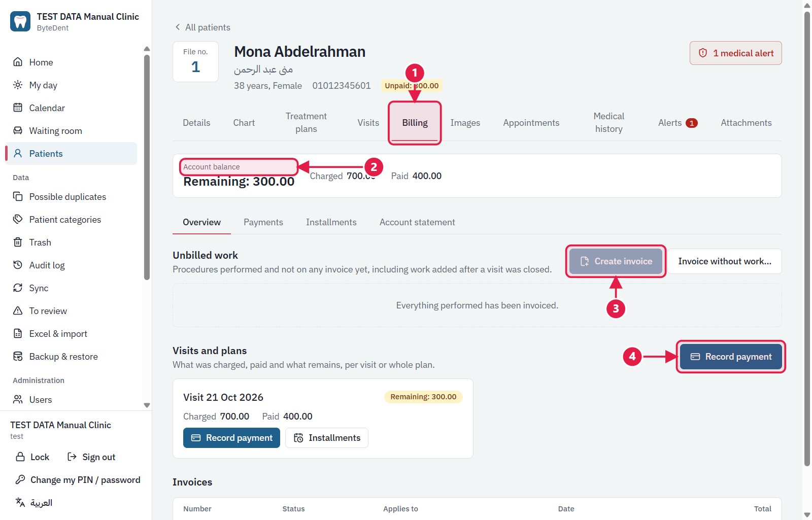Image resolution: width=812 pixels, height=520 pixels.
Task: Click the Waiting room icon
Action: (18, 130)
